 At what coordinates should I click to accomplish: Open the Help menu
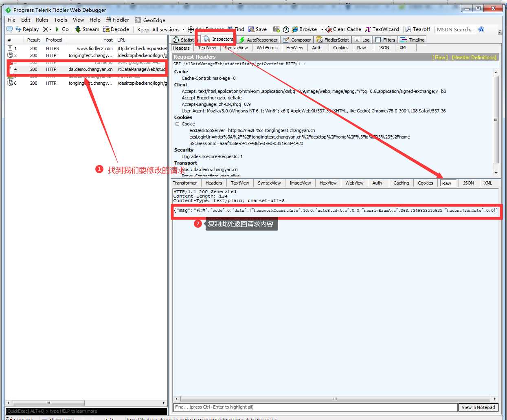[x=95, y=20]
